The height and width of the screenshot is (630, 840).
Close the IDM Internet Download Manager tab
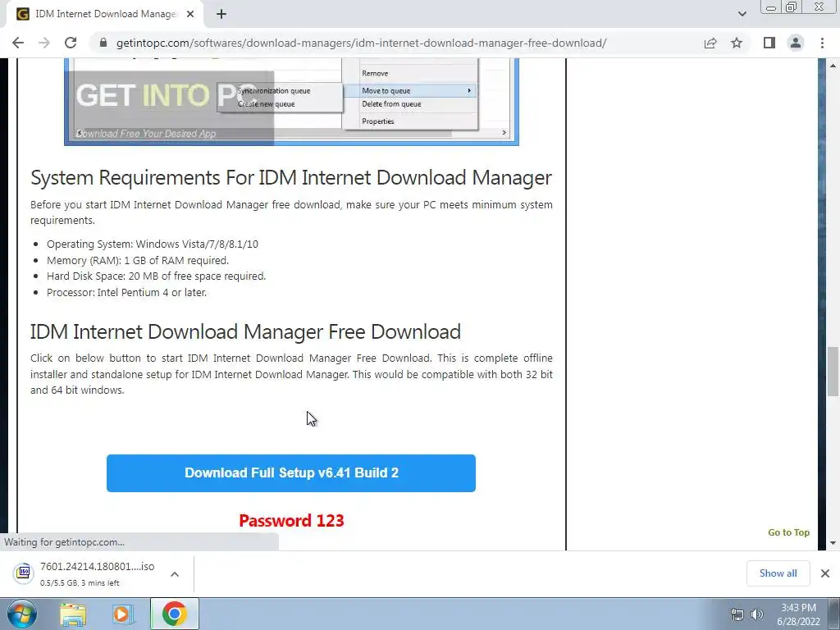tap(190, 14)
